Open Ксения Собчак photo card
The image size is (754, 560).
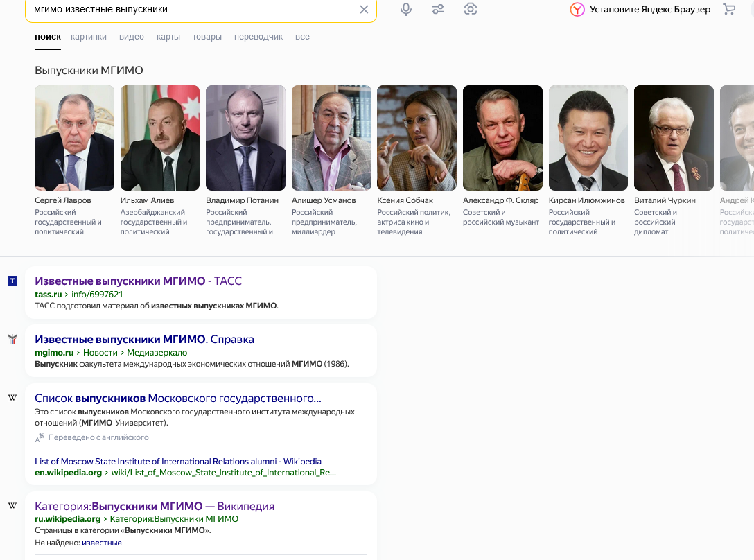point(417,138)
